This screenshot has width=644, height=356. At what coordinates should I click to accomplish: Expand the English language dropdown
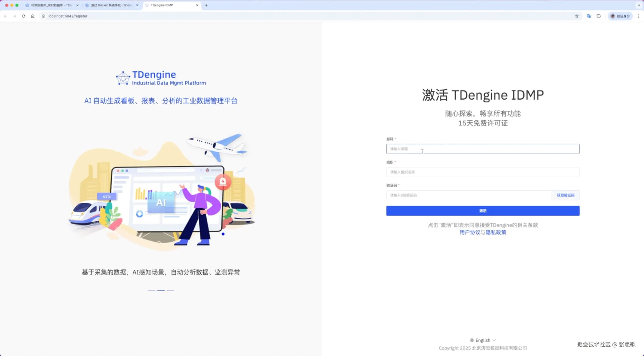coord(483,340)
